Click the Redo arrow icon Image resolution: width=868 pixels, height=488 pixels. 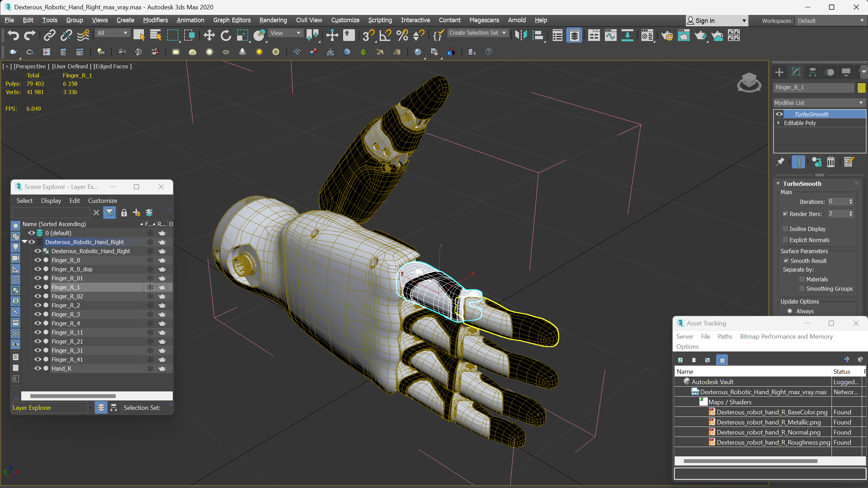tap(30, 35)
